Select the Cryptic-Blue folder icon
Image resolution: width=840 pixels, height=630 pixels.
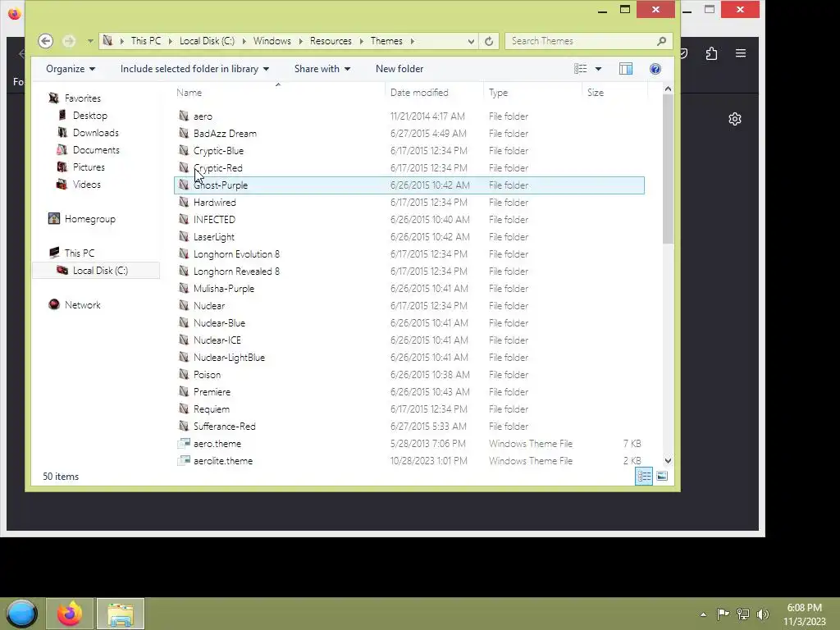tap(184, 150)
